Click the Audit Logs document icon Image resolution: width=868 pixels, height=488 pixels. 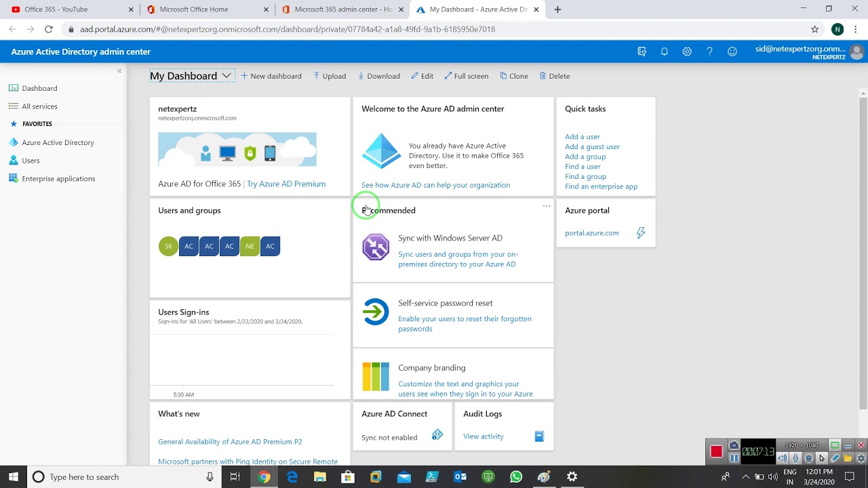click(539, 436)
